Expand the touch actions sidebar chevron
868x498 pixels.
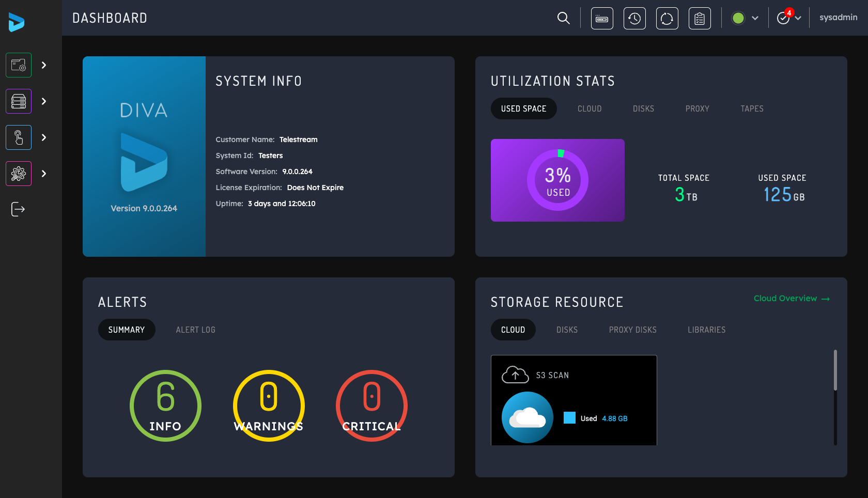click(44, 137)
